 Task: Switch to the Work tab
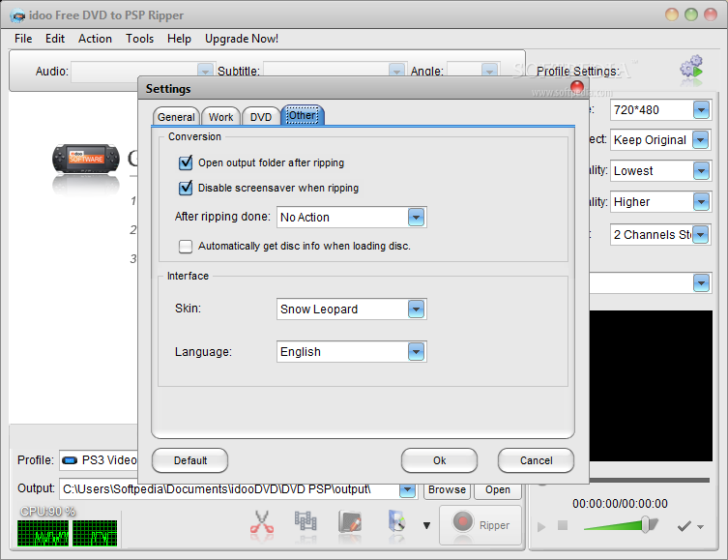(221, 117)
